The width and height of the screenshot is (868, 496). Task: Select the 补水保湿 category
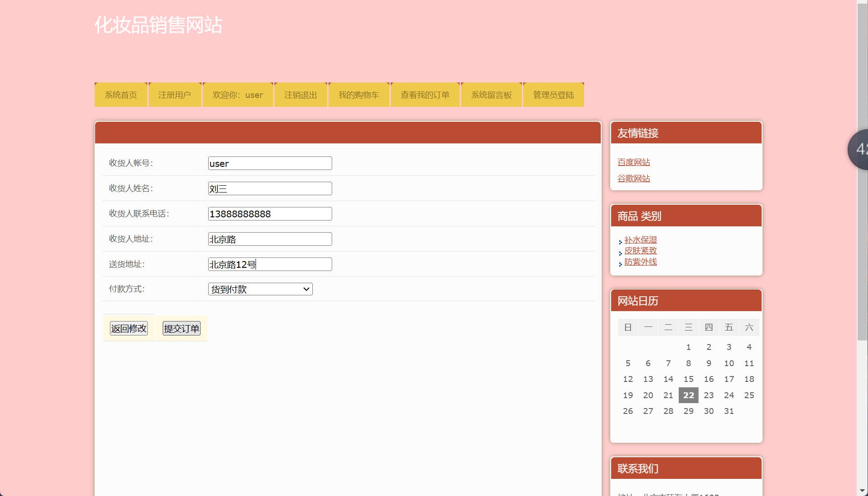640,240
